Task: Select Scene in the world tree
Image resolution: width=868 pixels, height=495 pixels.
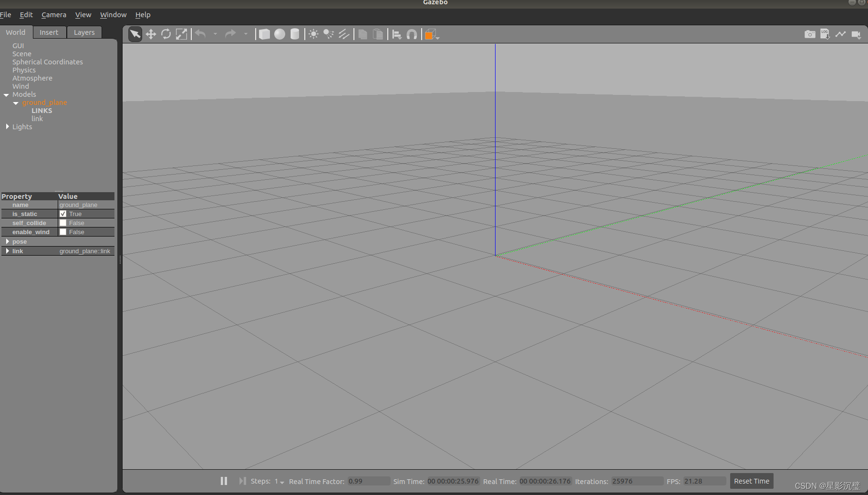Action: (x=22, y=54)
